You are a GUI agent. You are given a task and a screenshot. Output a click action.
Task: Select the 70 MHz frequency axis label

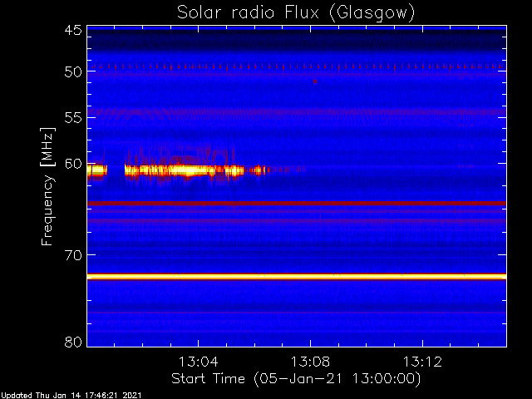pyautogui.click(x=73, y=255)
